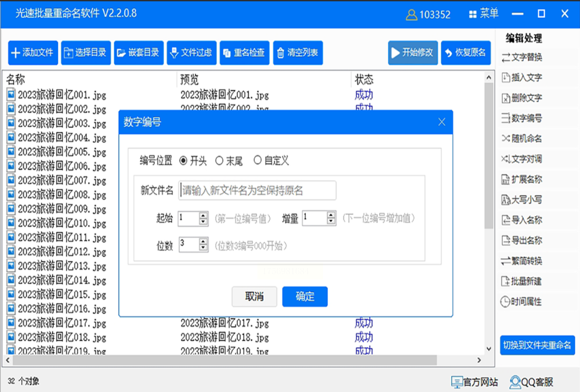Viewport: 580px width, 392px height.
Task: Open 文字替换 in edit panel
Action: pos(522,57)
